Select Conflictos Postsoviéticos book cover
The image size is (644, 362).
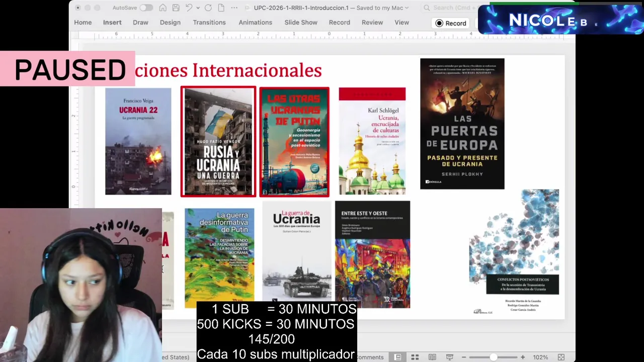pos(514,252)
